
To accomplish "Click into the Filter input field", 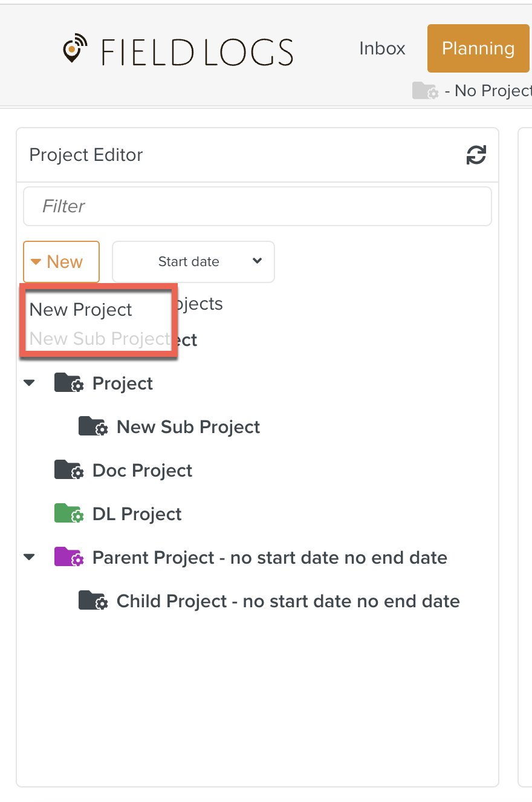I will click(257, 206).
